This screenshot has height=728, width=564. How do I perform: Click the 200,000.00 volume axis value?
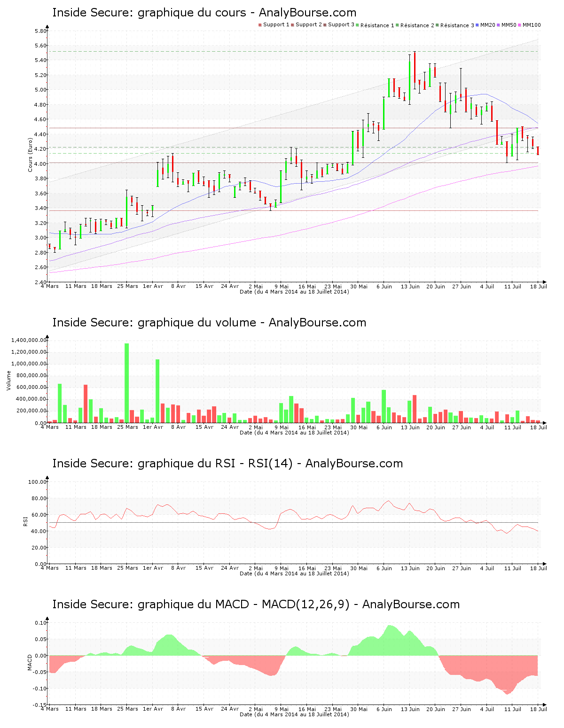[32, 411]
